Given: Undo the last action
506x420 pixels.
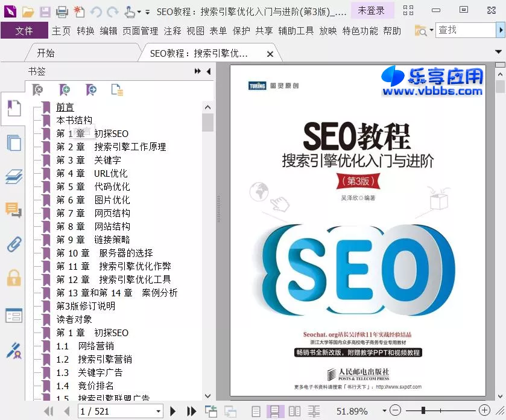Looking at the screenshot, I should click(96, 12).
